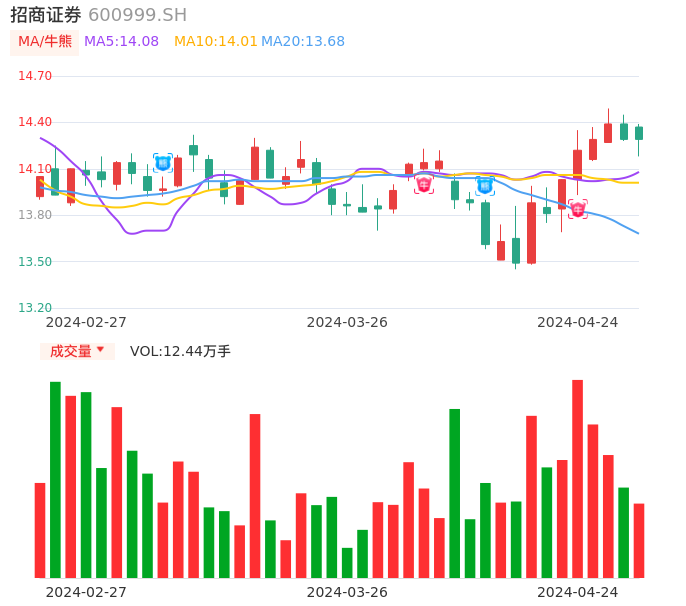
Task: Click the 2024-02-27 date under the volume chart
Action: (x=86, y=592)
